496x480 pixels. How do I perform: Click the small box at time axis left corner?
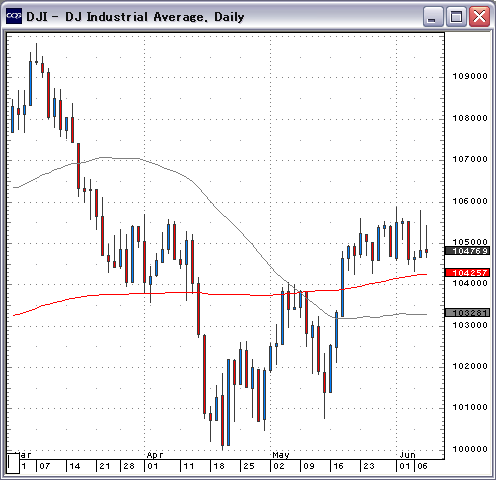pyautogui.click(x=13, y=463)
